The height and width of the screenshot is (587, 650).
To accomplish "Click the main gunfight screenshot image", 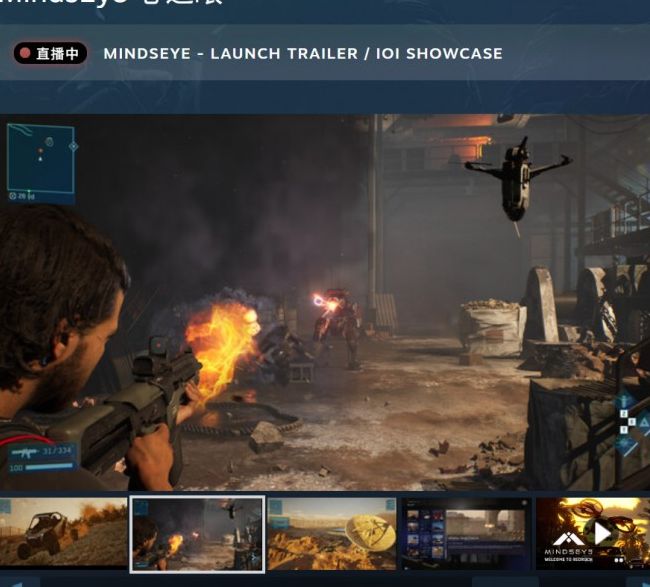I will [325, 302].
